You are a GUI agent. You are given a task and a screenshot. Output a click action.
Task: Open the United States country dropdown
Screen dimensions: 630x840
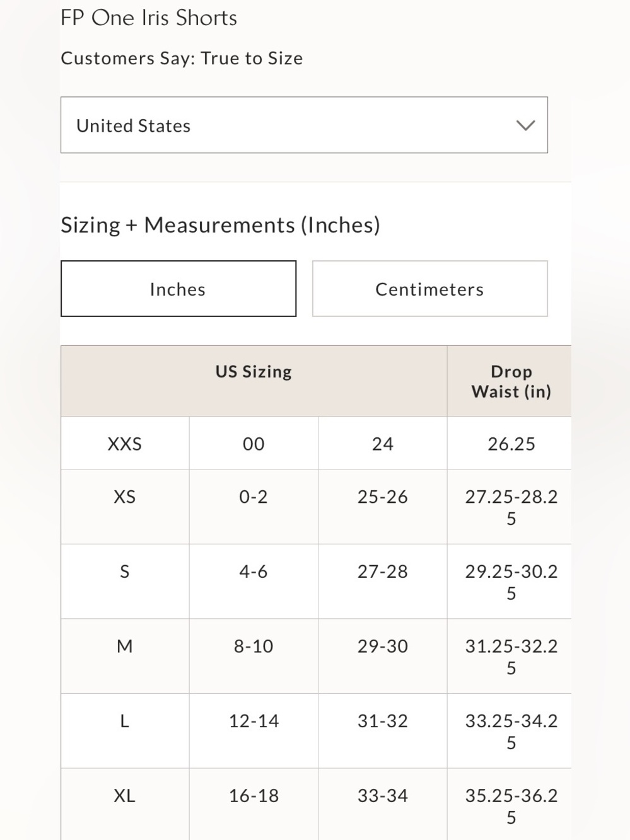(304, 125)
